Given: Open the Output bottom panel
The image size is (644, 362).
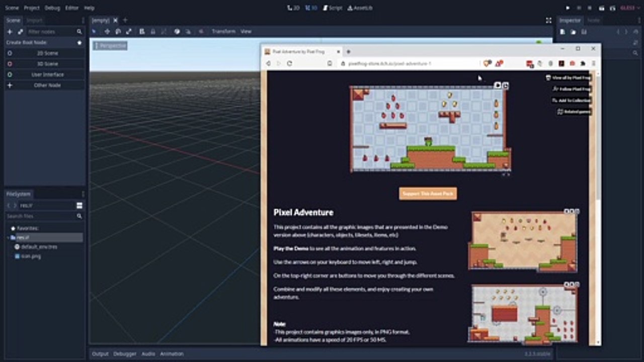Looking at the screenshot, I should [x=100, y=354].
